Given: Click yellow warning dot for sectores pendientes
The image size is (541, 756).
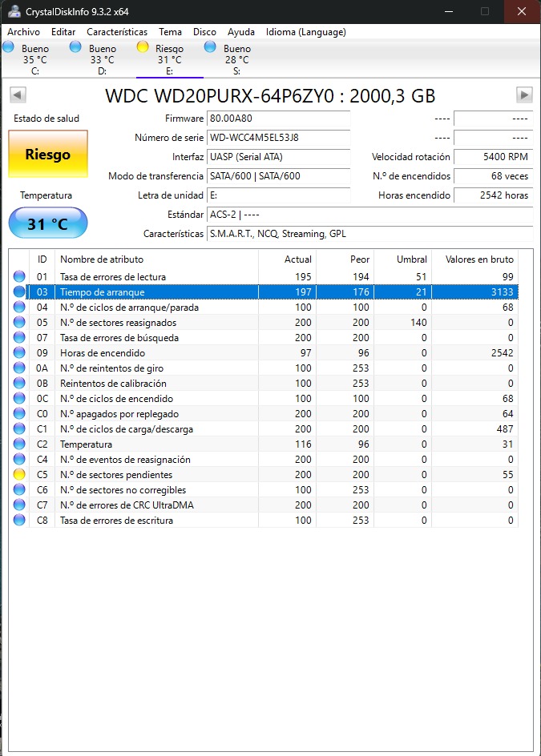Looking at the screenshot, I should click(19, 474).
